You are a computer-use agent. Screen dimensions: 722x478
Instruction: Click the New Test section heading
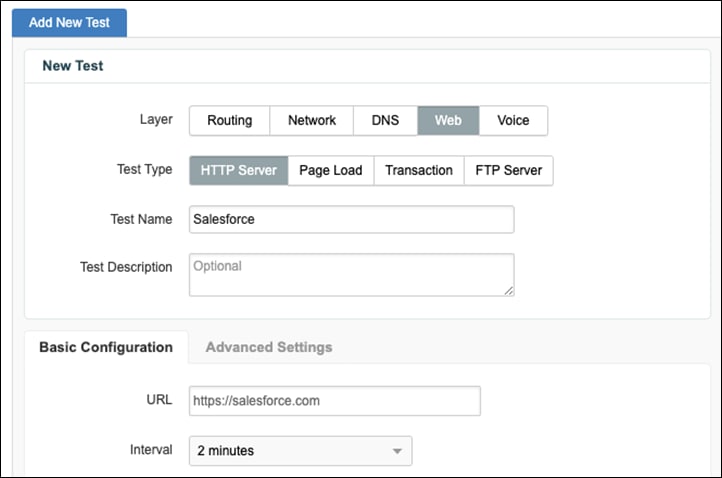pos(73,66)
